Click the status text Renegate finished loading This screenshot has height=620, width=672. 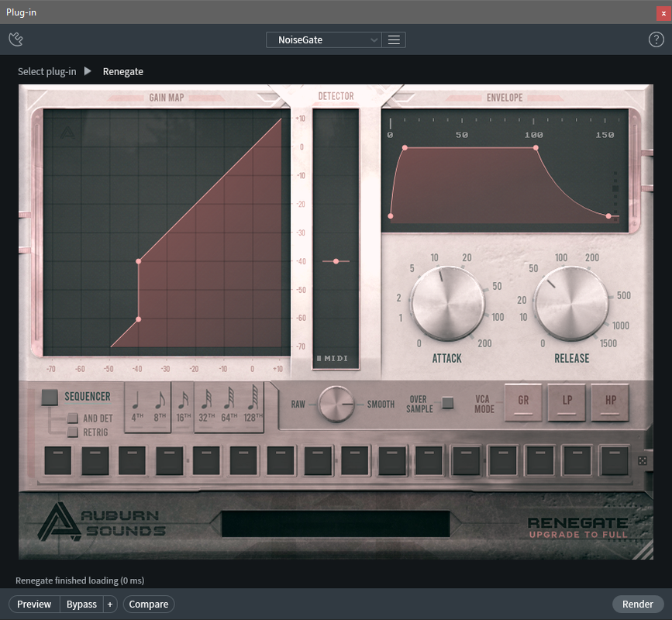coord(80,580)
